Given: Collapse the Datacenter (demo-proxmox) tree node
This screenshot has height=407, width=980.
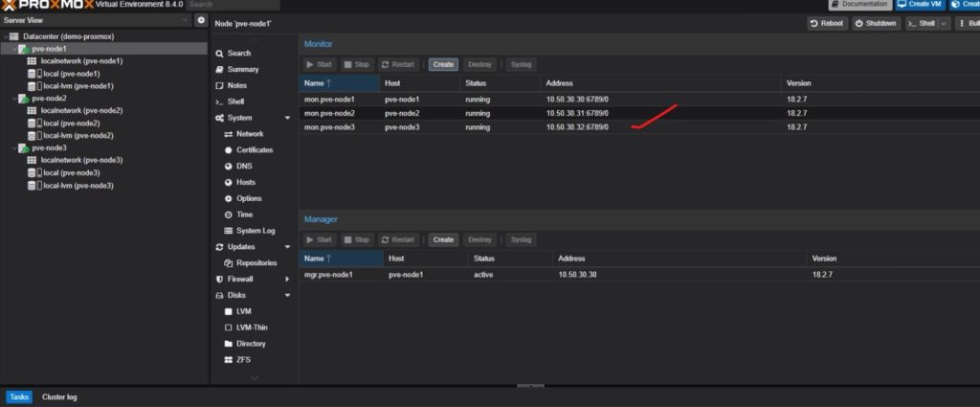Looking at the screenshot, I should pos(6,37).
